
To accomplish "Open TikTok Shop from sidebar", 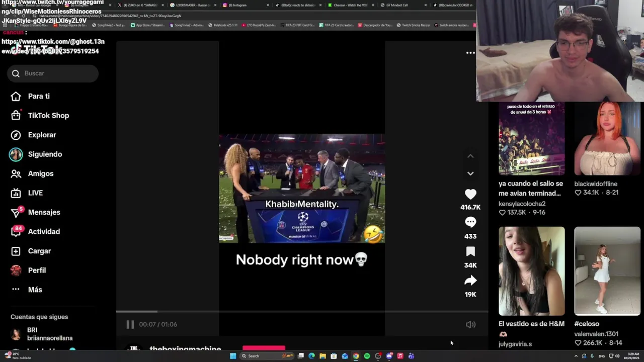I will pos(40,116).
